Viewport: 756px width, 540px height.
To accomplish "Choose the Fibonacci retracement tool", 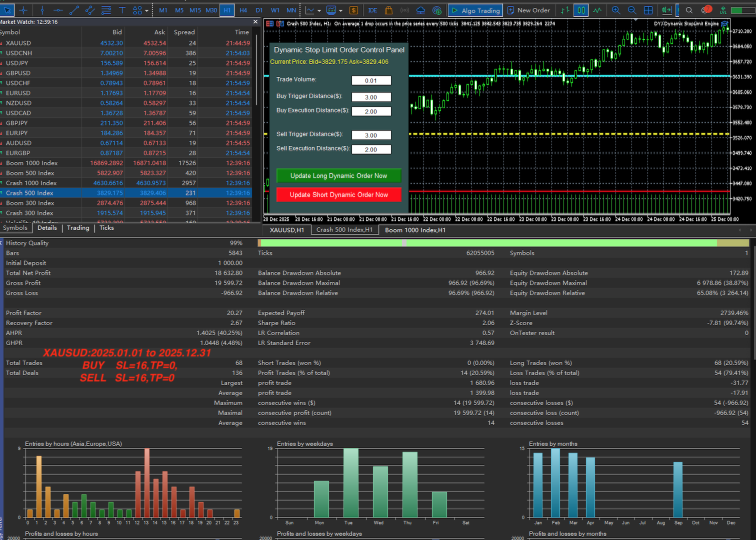I will [x=106, y=10].
